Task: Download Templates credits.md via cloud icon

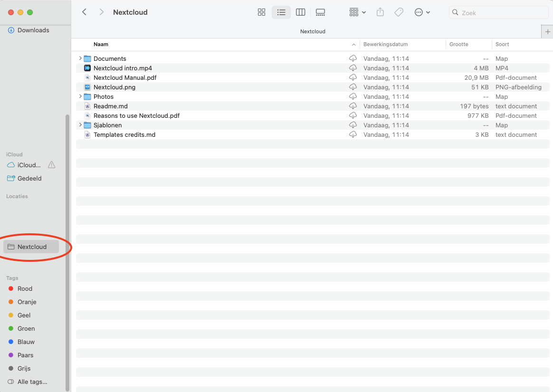Action: click(x=353, y=134)
